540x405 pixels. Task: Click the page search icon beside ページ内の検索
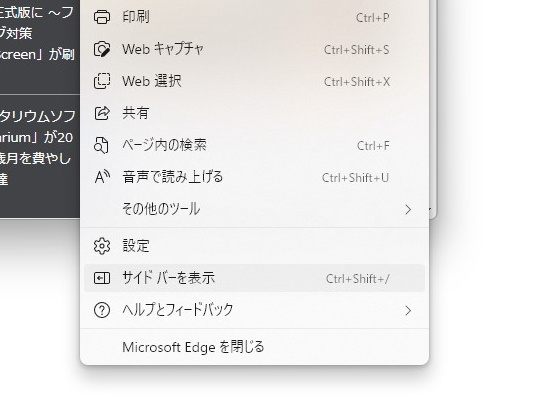click(101, 145)
